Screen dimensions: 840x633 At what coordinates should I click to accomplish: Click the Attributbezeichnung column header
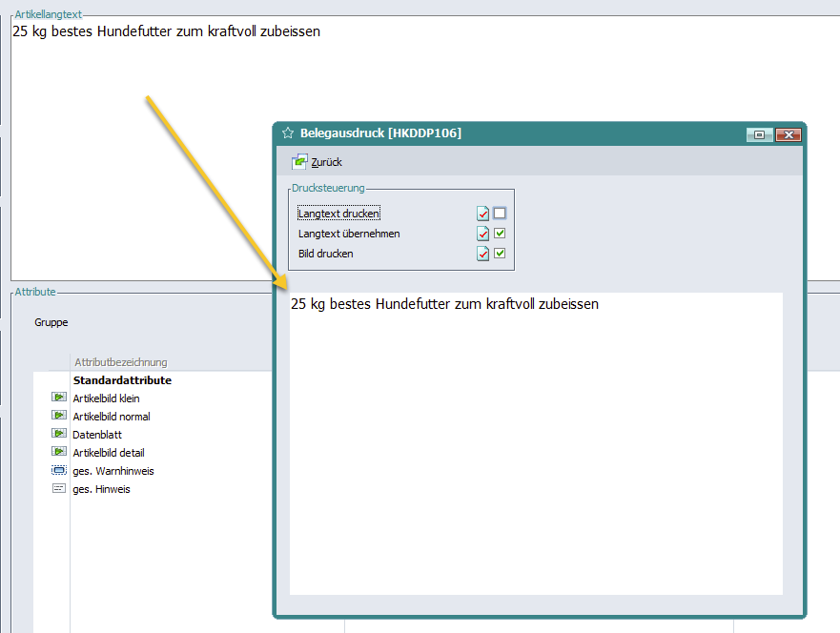coord(120,362)
